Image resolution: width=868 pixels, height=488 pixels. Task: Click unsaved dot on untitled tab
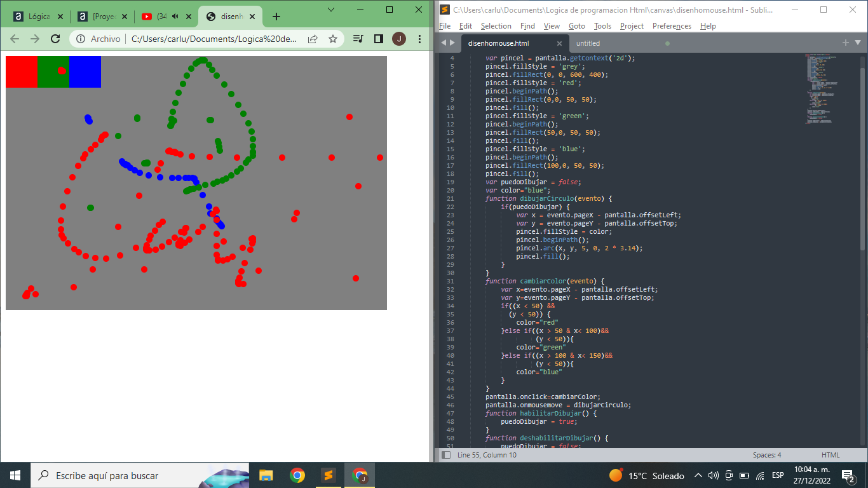point(667,43)
